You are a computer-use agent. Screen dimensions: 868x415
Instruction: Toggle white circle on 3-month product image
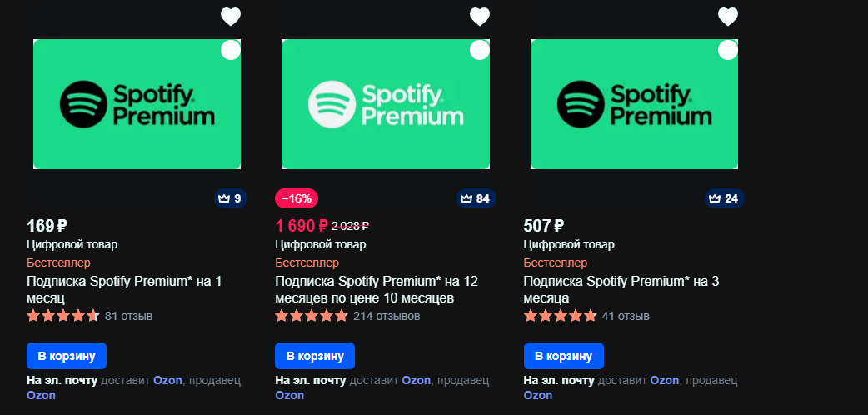(x=728, y=50)
